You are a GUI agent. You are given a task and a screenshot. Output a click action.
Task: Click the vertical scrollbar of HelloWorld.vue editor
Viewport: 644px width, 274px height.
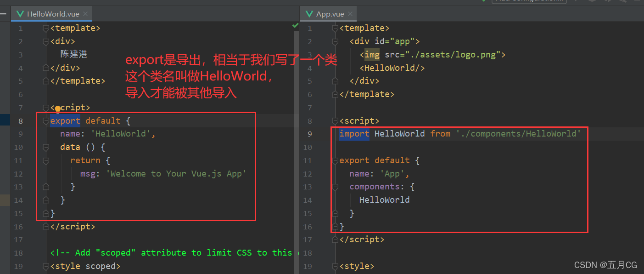297,152
